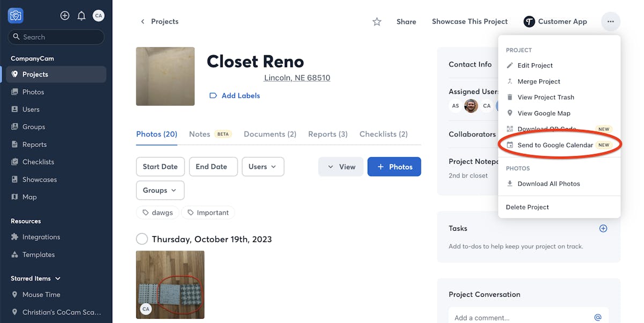Open Integrations in the sidebar
This screenshot has width=644, height=323.
41,237
